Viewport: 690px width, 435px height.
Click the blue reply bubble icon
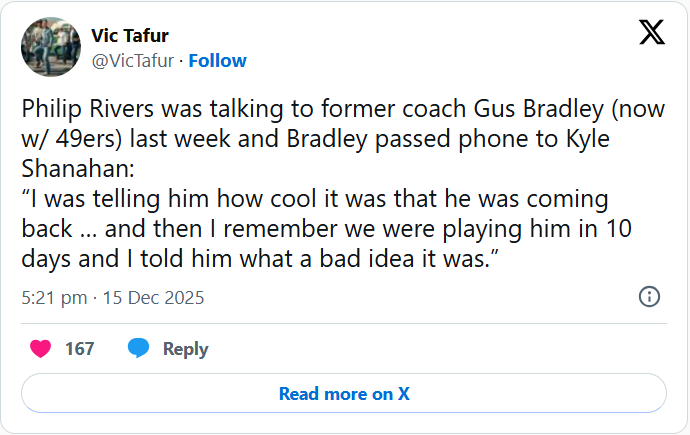[139, 349]
